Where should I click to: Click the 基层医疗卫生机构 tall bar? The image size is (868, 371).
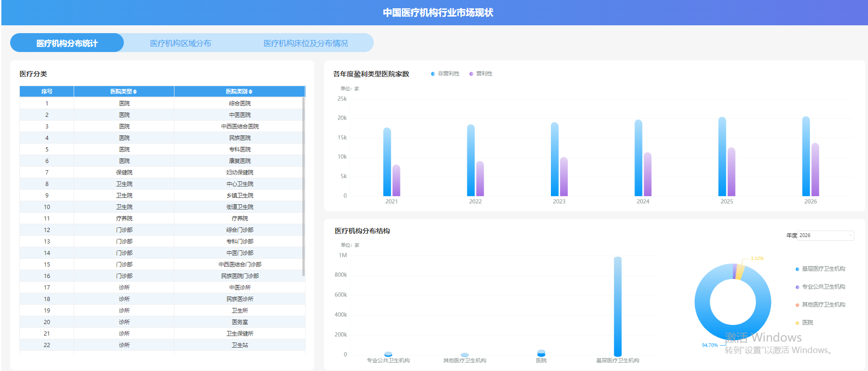coord(618,306)
